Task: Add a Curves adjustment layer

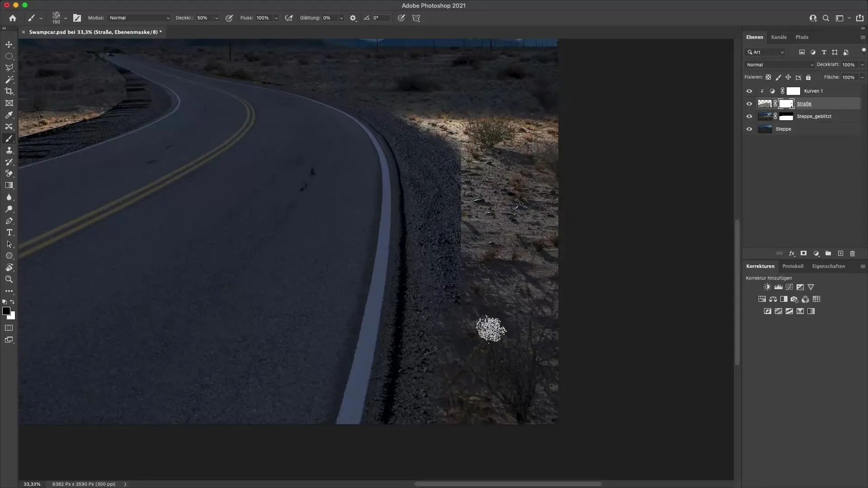Action: coord(789,287)
